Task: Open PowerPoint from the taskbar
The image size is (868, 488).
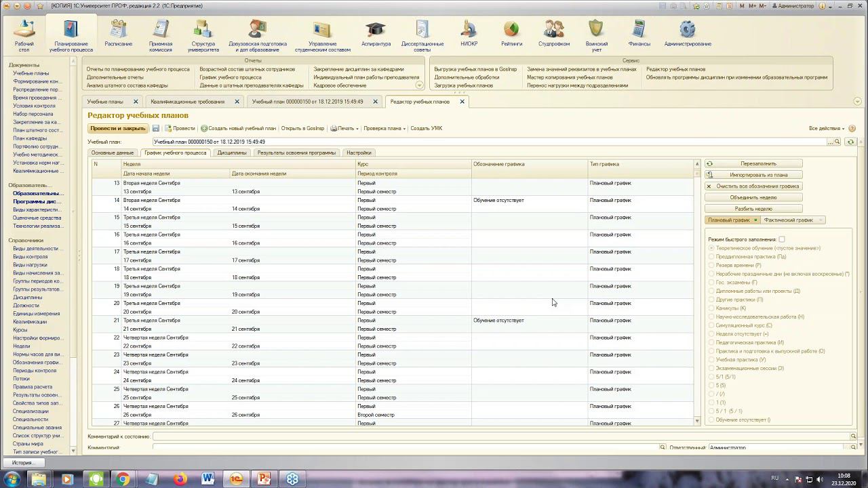Action: [264, 479]
